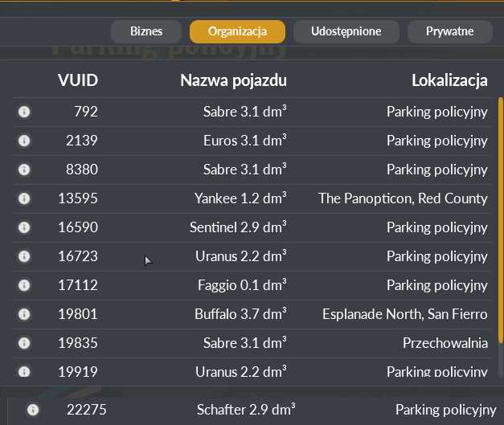Open info for vehicle 16590

(24, 227)
